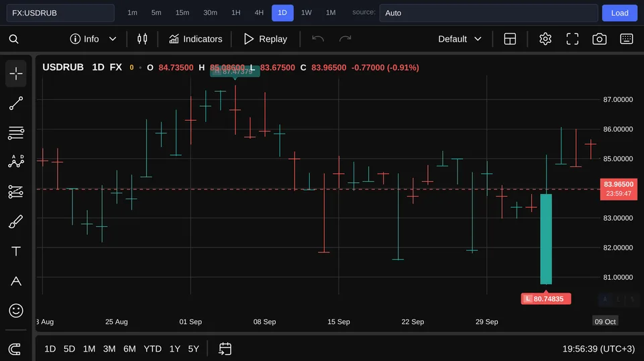Switch to 1W timeframe
This screenshot has width=644, height=361.
point(307,13)
